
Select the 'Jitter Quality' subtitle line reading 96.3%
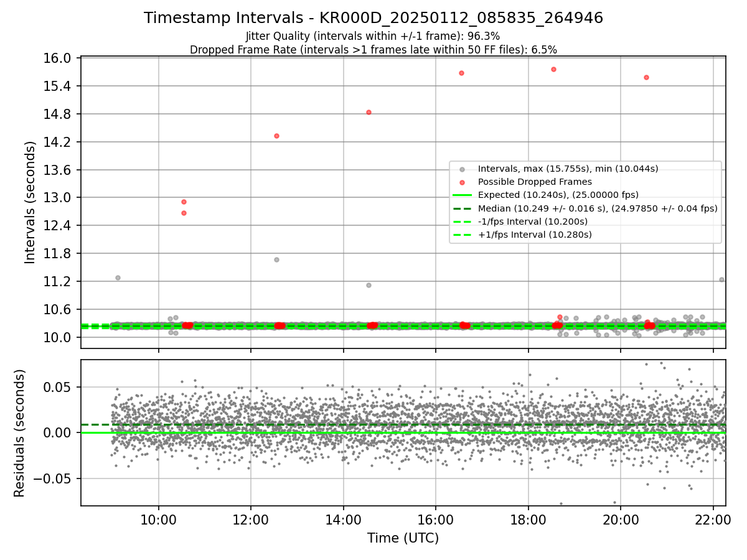pos(373,36)
